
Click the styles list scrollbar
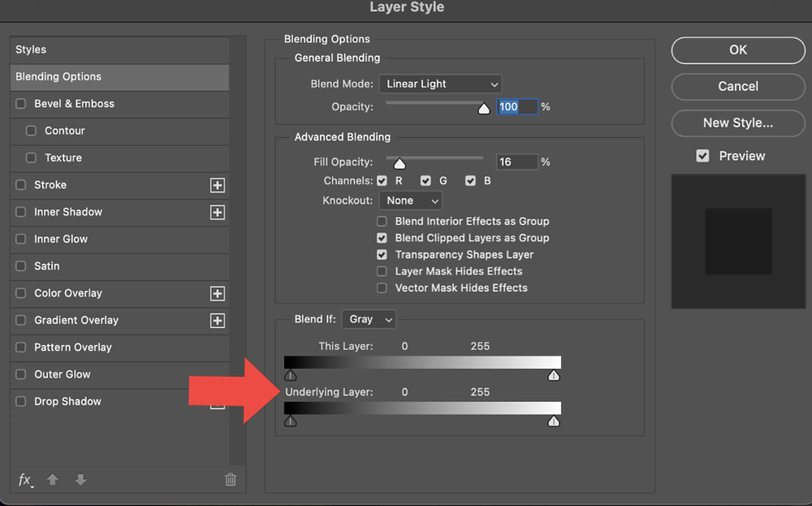[238, 251]
